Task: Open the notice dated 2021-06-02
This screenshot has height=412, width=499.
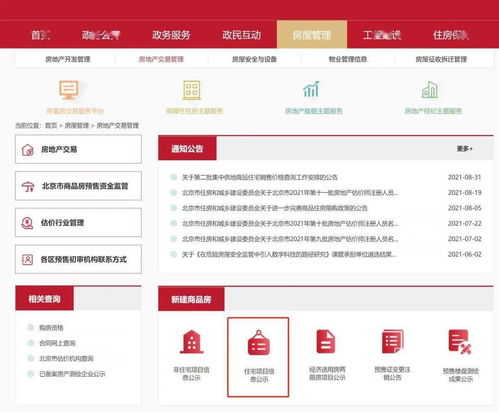Action: point(289,254)
